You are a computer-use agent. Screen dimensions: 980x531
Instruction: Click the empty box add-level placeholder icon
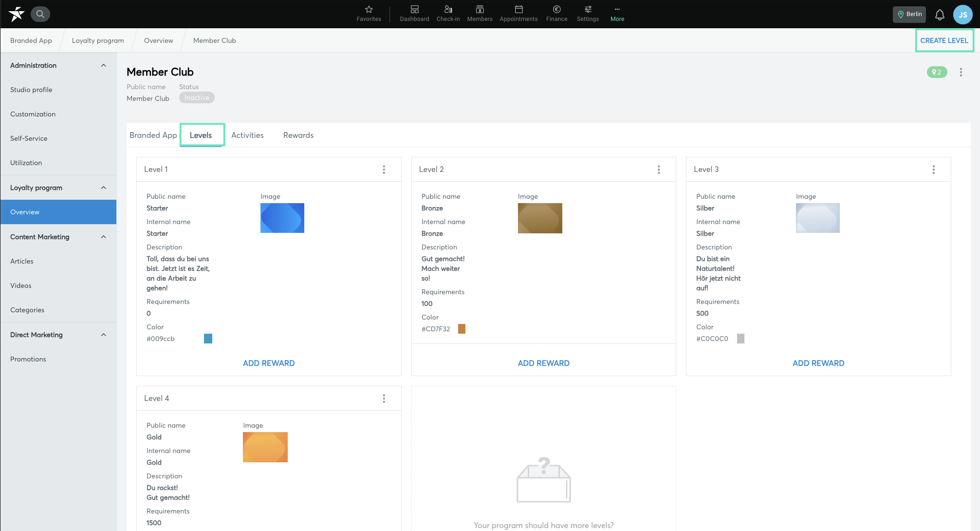pos(543,480)
